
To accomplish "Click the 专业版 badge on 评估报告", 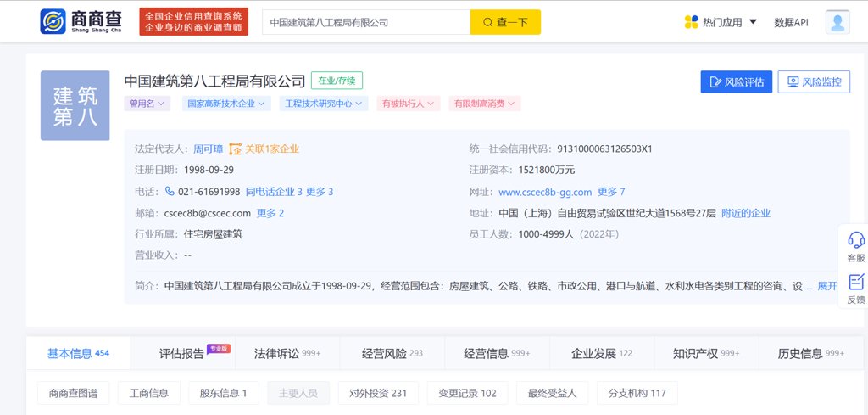I will [x=219, y=349].
